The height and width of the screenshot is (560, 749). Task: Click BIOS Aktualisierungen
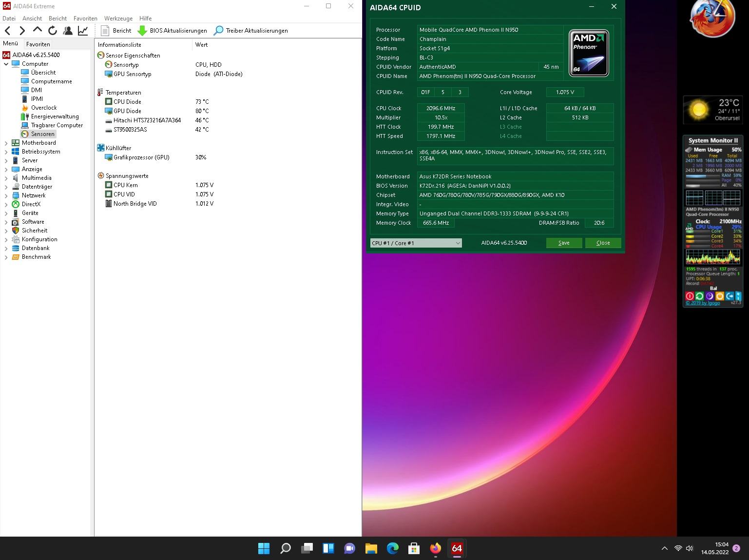point(173,31)
